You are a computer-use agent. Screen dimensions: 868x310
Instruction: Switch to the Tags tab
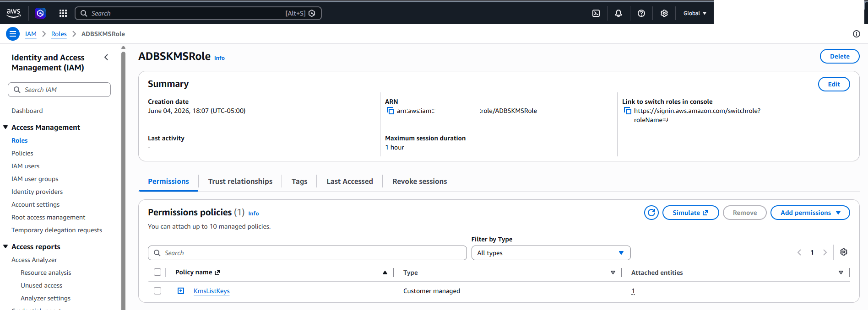pos(299,182)
